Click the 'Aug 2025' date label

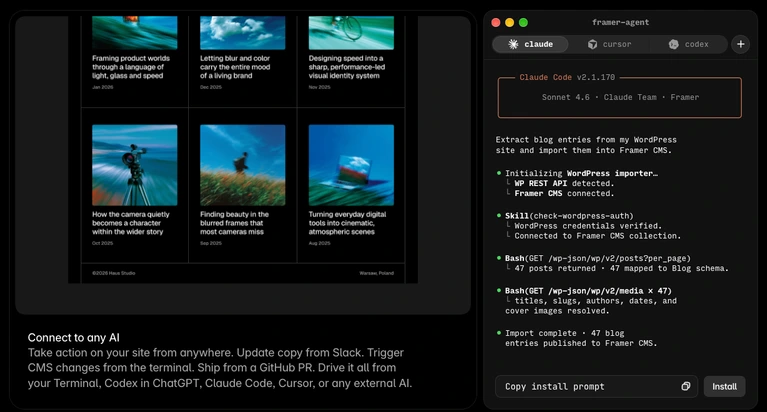[x=319, y=243]
